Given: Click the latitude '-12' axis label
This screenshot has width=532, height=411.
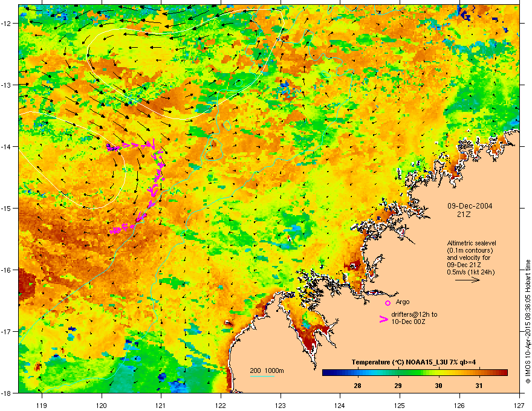Looking at the screenshot, I should point(7,24).
